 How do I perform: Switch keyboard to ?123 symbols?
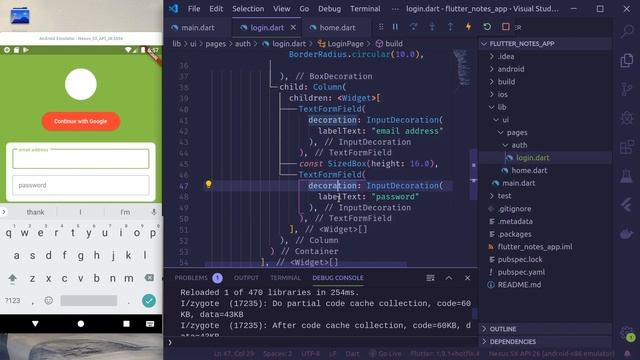tap(12, 301)
